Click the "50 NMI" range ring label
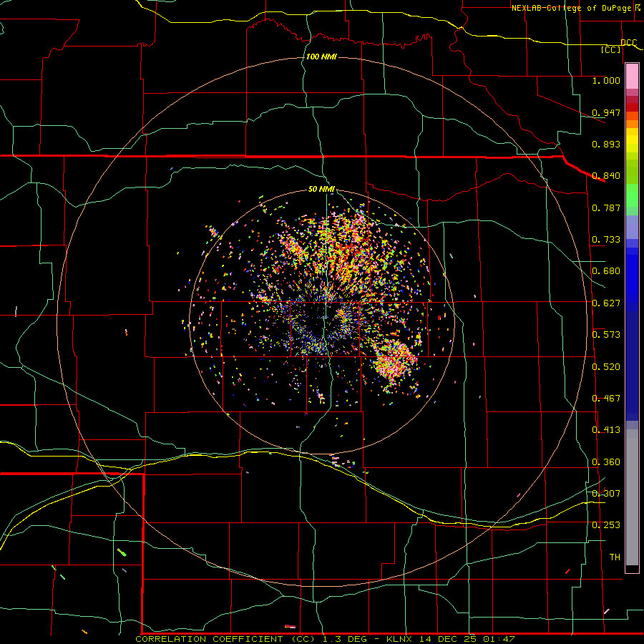 (321, 189)
